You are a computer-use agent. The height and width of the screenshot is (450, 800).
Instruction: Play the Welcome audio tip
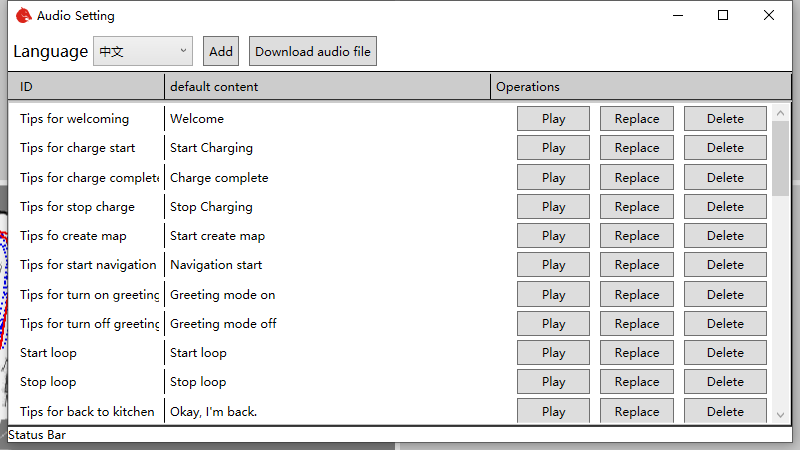click(x=553, y=119)
